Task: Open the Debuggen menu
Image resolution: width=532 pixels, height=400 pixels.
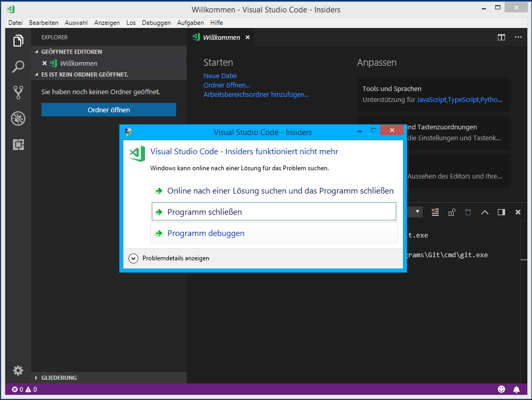Action: tap(156, 22)
